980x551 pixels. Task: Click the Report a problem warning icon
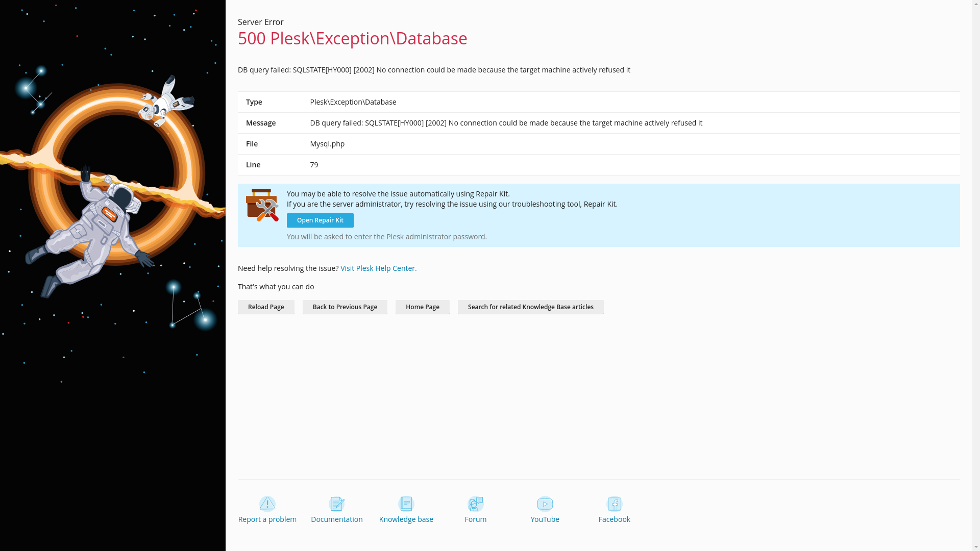pyautogui.click(x=267, y=504)
